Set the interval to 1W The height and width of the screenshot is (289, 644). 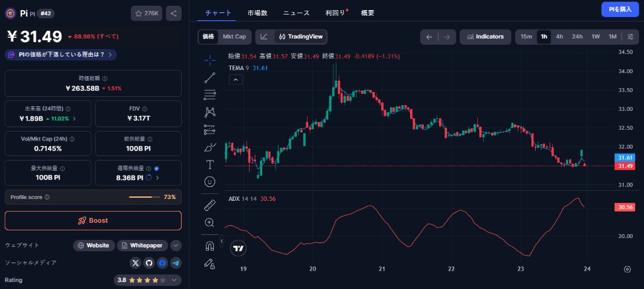click(596, 37)
